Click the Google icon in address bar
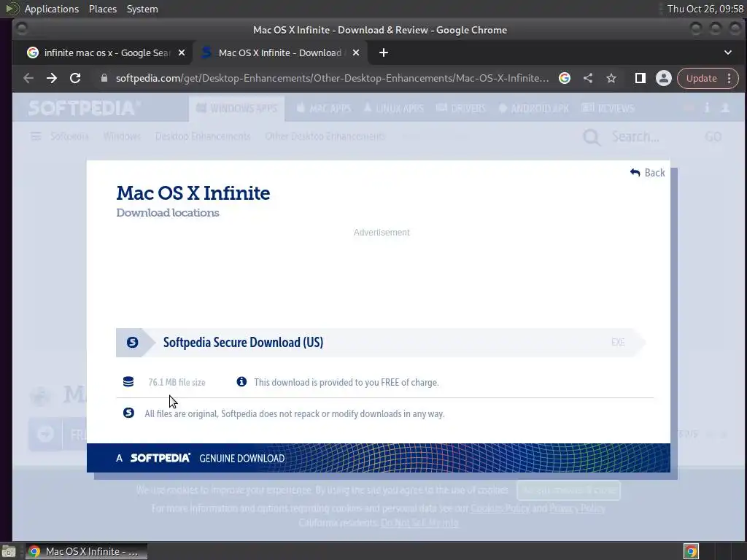Viewport: 747px width, 560px height. (565, 78)
